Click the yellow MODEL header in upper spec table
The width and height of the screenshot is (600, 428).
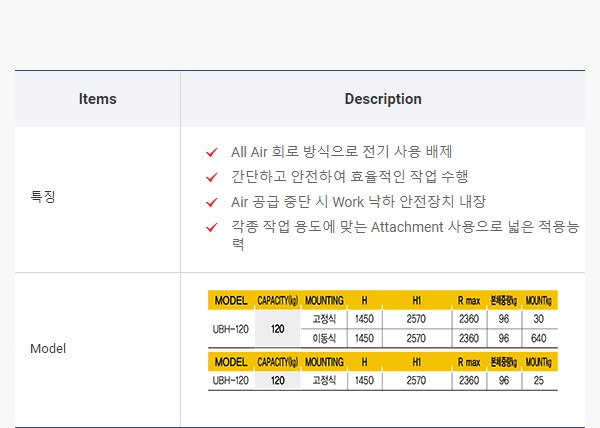tap(231, 300)
